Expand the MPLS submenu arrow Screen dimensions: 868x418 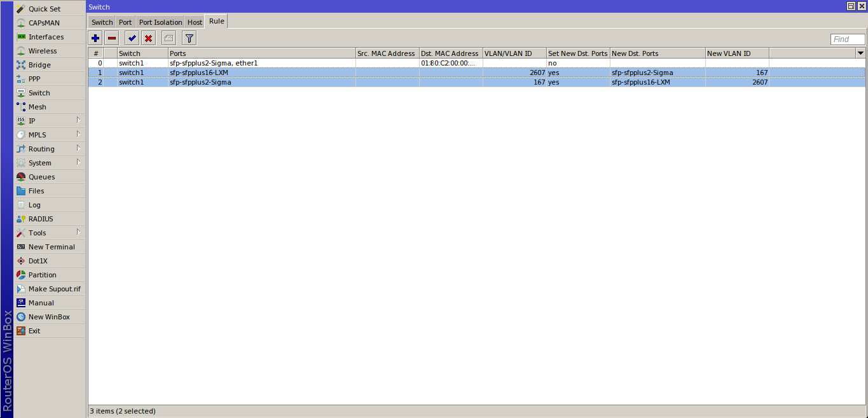point(79,134)
